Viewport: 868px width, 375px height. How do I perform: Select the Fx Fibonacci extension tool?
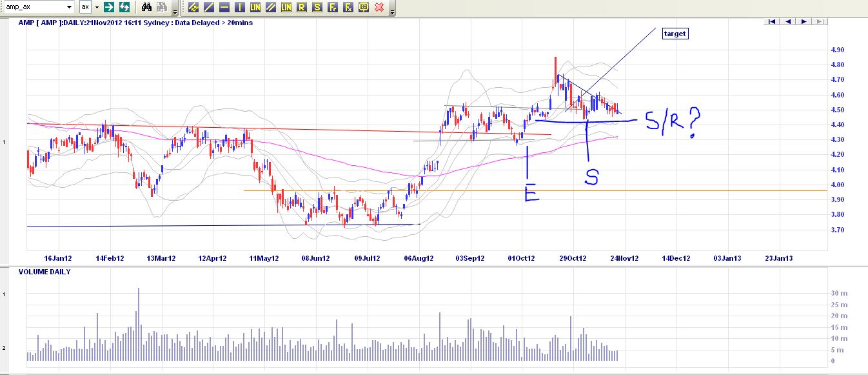348,7
